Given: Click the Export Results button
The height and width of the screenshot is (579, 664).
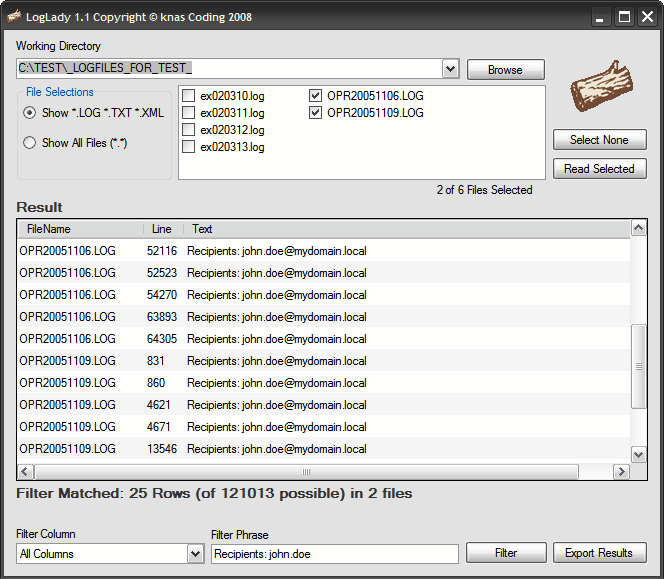Looking at the screenshot, I should coord(599,553).
